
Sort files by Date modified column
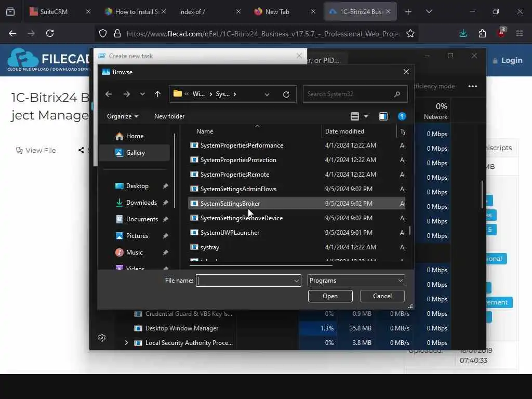click(x=344, y=131)
